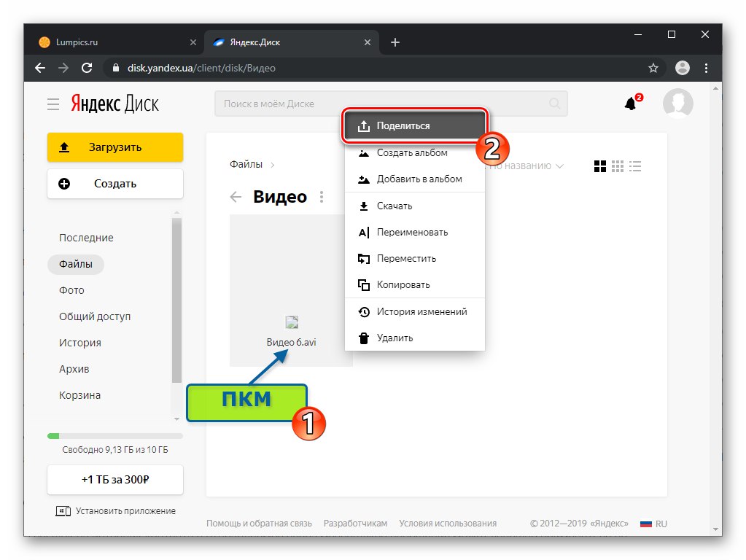Choose Поделиться in the context menu
Viewport: 746px width, 560px height.
point(414,126)
